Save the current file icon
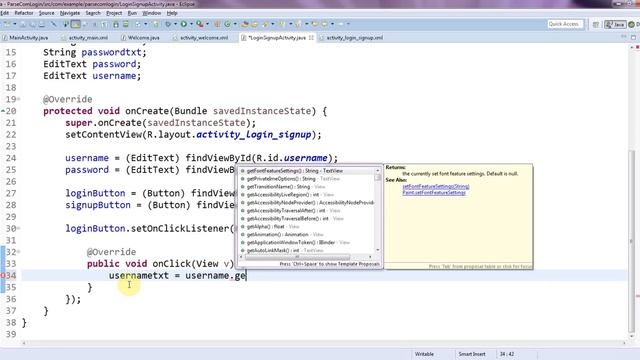640x360 pixels. click(x=22, y=24)
